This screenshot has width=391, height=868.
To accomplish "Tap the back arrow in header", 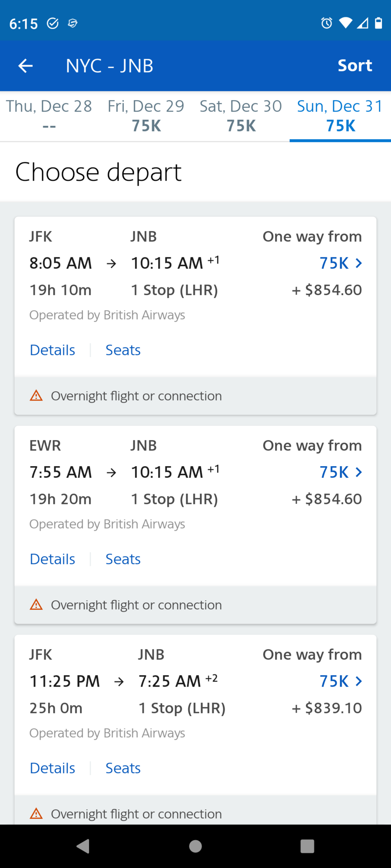I will click(25, 66).
